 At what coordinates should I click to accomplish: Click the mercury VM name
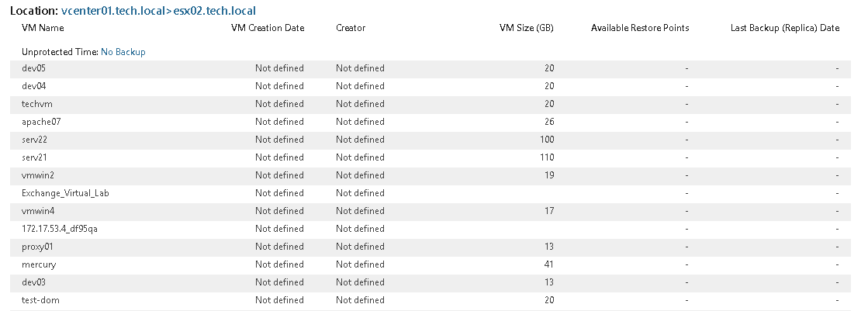(x=39, y=264)
